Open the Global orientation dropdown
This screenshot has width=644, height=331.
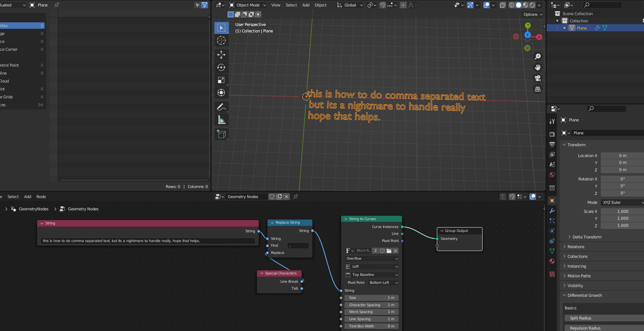(x=350, y=5)
